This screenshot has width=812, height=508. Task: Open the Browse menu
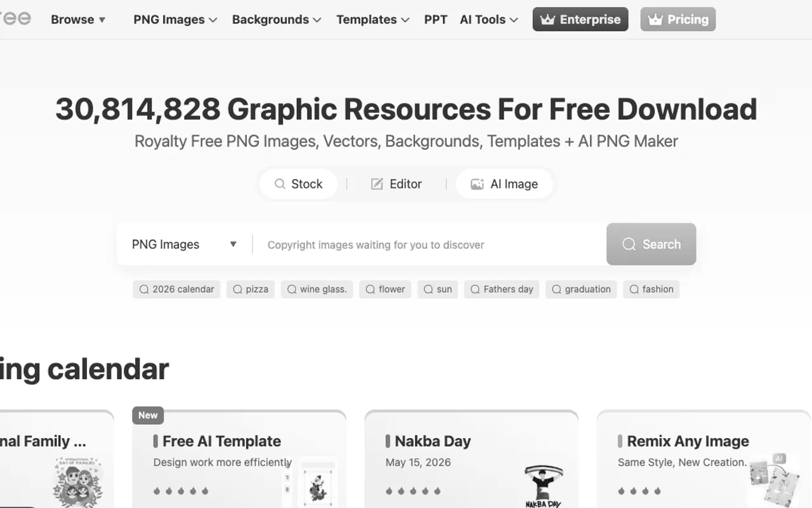78,20
